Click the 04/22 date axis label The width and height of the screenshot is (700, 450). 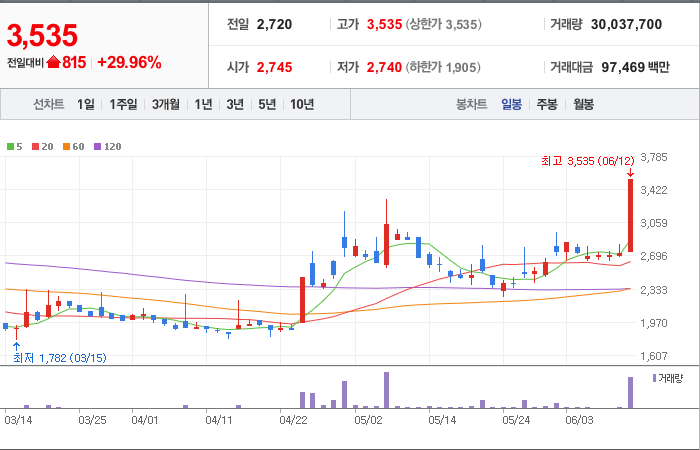pyautogui.click(x=293, y=421)
